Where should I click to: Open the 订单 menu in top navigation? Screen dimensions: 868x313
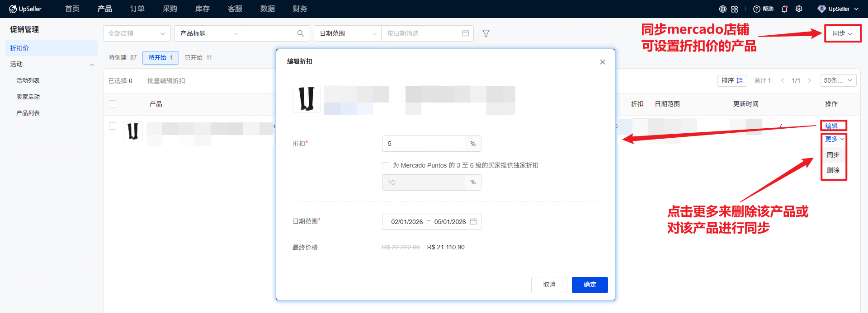[137, 9]
